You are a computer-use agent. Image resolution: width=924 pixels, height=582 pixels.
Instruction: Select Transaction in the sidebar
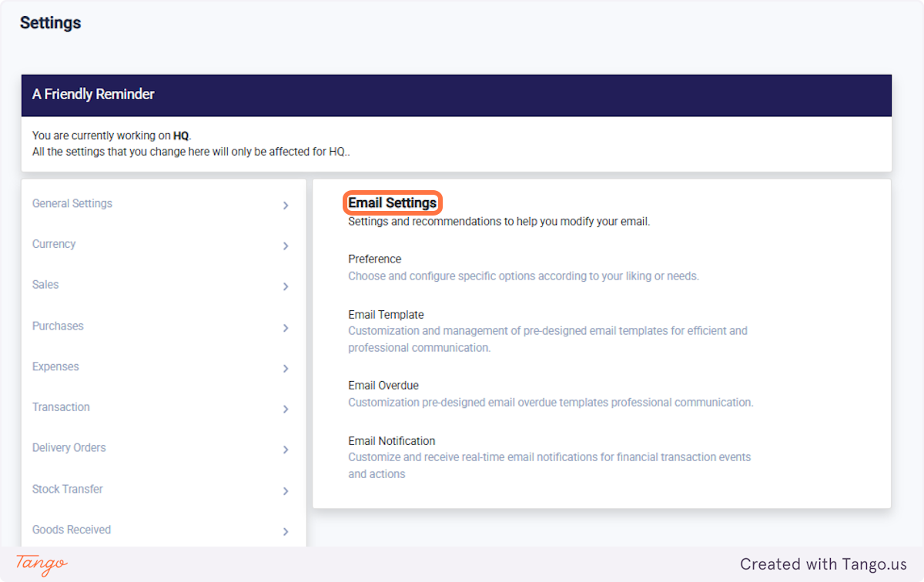click(x=61, y=407)
